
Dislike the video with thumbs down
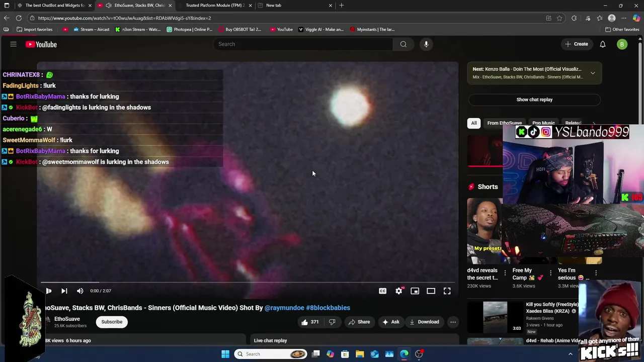click(332, 322)
